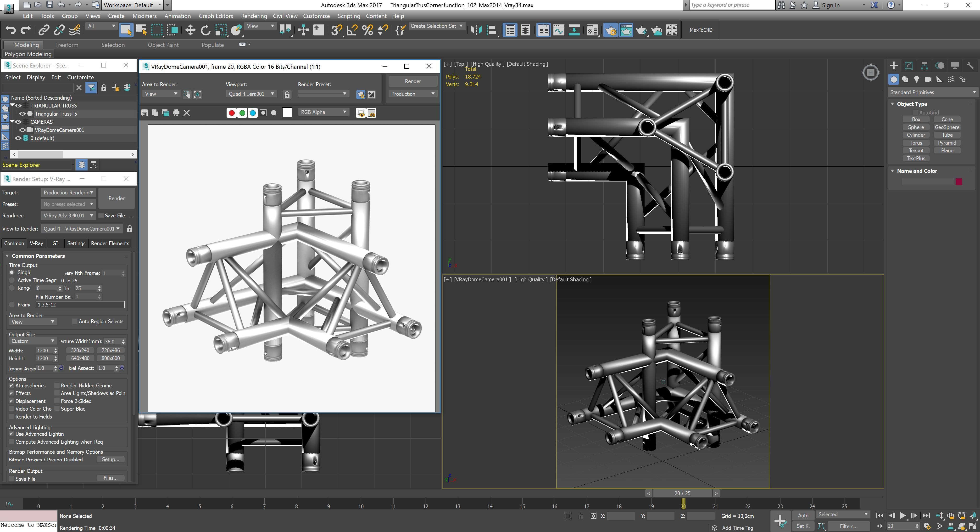Open the Rendering menu
The height and width of the screenshot is (532, 980).
click(x=254, y=16)
